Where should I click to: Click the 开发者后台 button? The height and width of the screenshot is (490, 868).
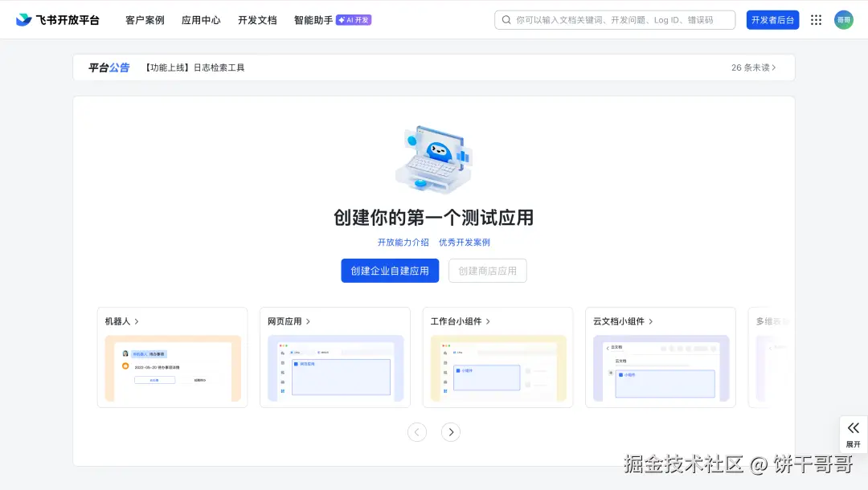(772, 20)
